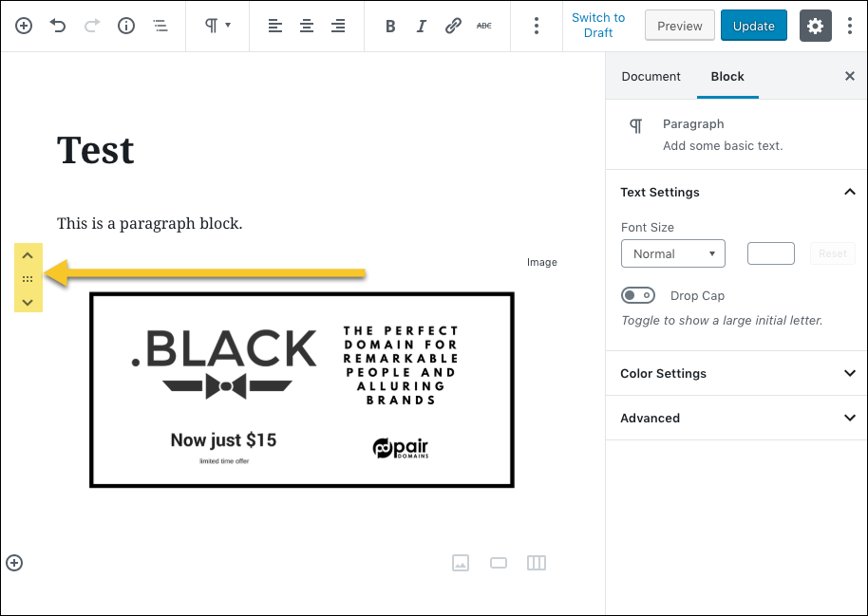
Task: Move block up with the chevron
Action: pyautogui.click(x=28, y=255)
